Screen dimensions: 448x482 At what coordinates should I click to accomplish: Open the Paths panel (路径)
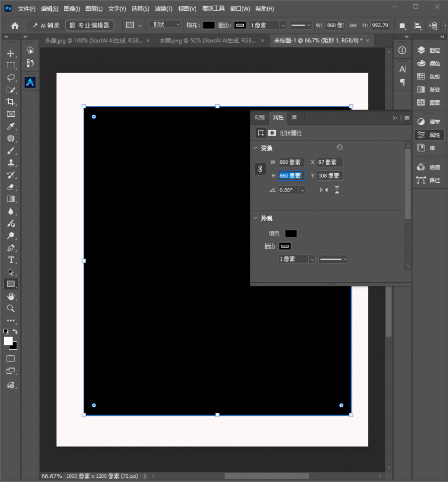[x=429, y=180]
